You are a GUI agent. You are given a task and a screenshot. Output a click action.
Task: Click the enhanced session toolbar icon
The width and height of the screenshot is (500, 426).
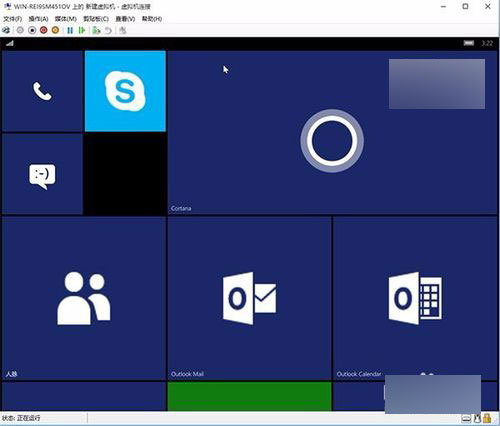point(123,30)
